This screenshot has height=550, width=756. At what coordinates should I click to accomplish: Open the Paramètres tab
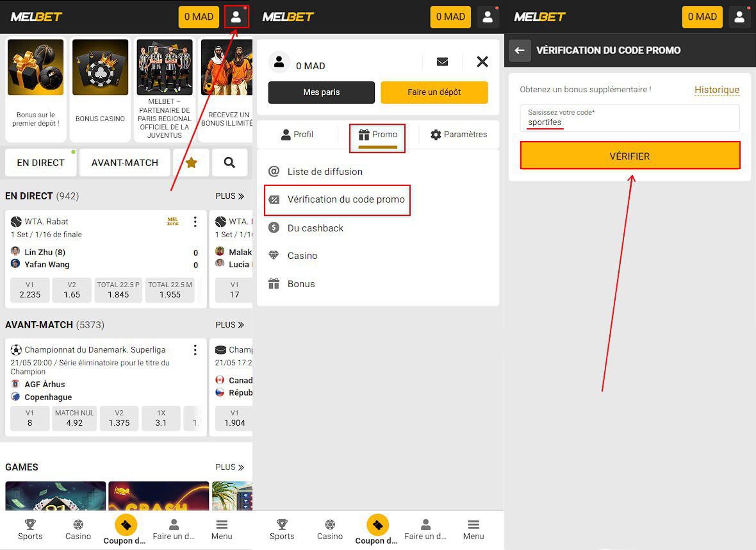[x=459, y=135]
